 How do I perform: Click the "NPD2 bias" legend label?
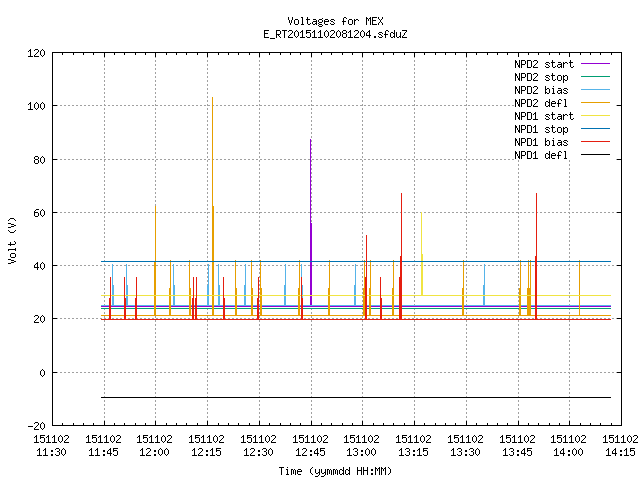541,90
